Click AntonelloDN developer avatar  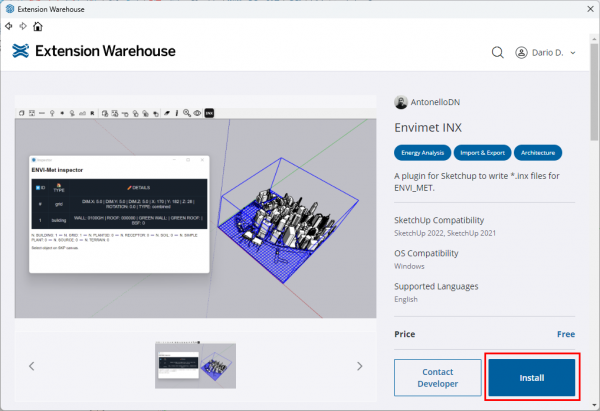(401, 103)
